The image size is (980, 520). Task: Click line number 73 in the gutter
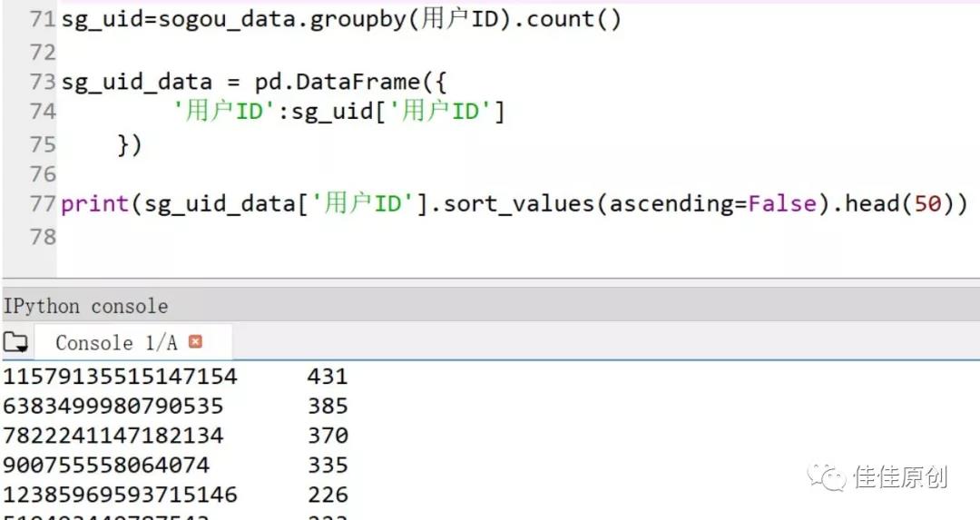[x=42, y=82]
